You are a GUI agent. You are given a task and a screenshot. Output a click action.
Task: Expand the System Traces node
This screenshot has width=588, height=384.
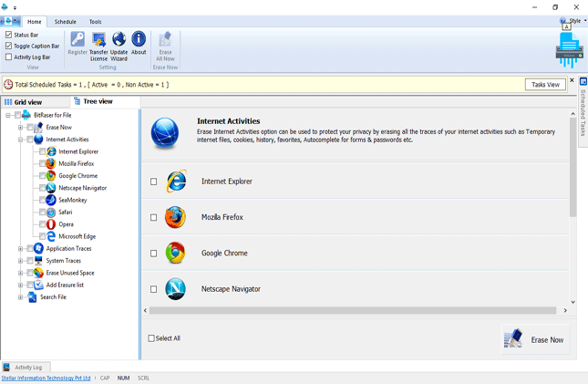click(x=20, y=261)
